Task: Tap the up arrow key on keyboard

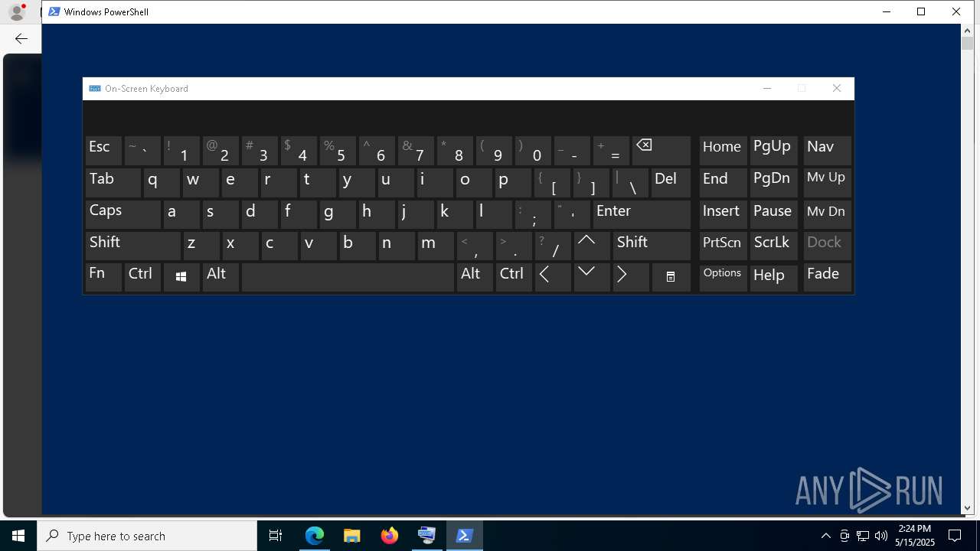Action: coord(592,246)
